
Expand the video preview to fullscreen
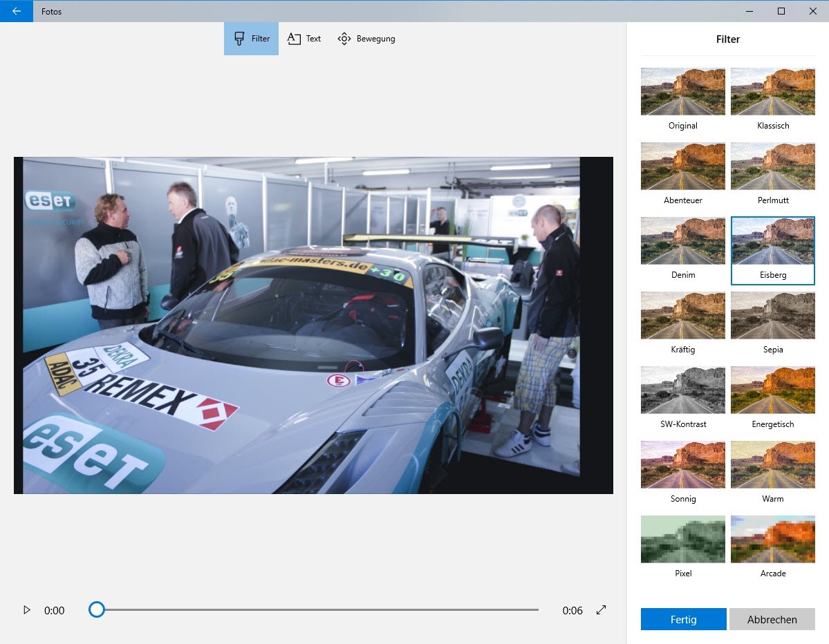[601, 610]
